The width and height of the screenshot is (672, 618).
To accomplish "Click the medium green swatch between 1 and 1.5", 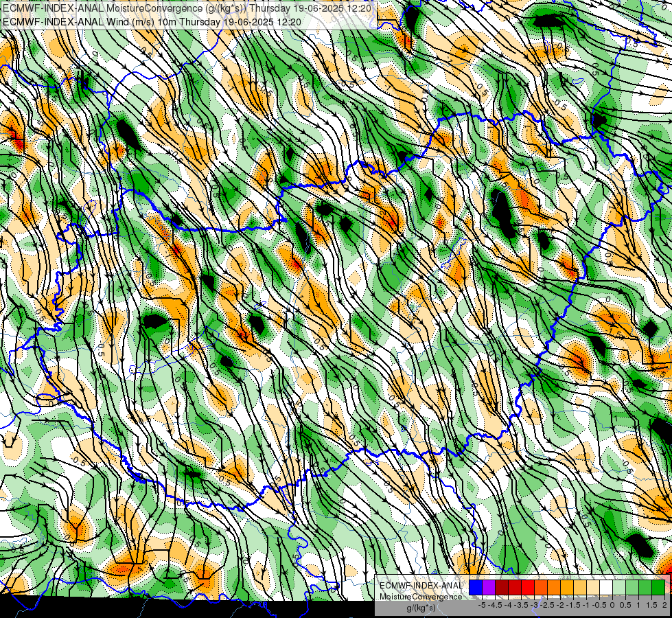I will pos(645,587).
